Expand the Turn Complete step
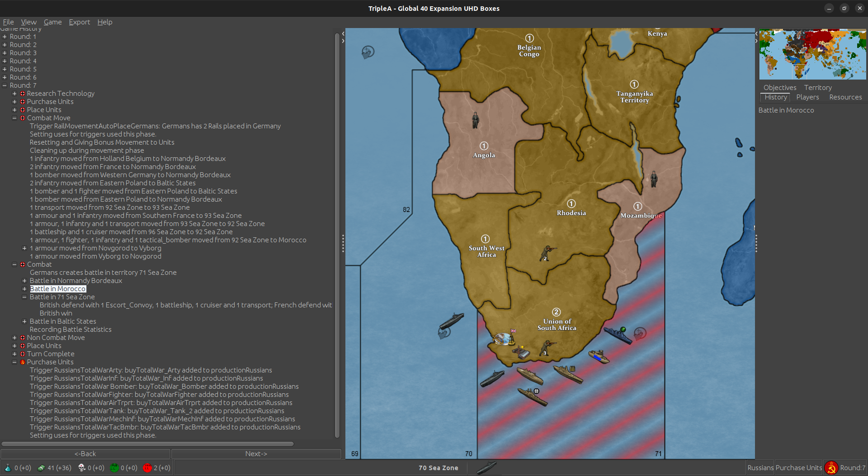This screenshot has width=868, height=476. click(14, 354)
